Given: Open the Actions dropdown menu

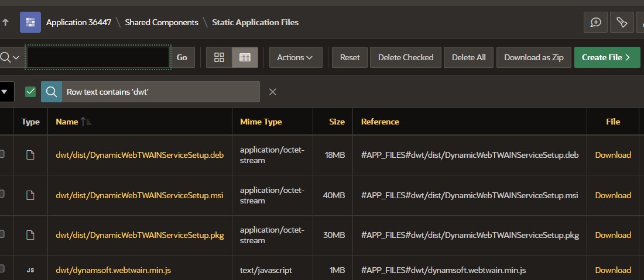Looking at the screenshot, I should coord(296,57).
